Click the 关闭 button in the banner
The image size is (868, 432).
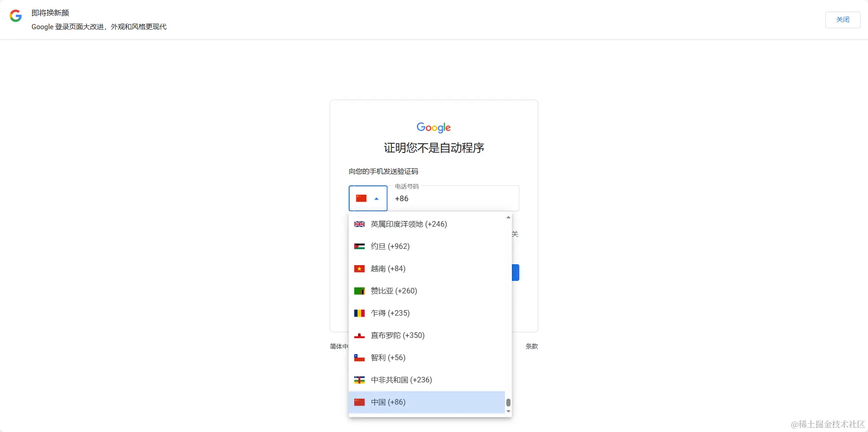(x=842, y=20)
